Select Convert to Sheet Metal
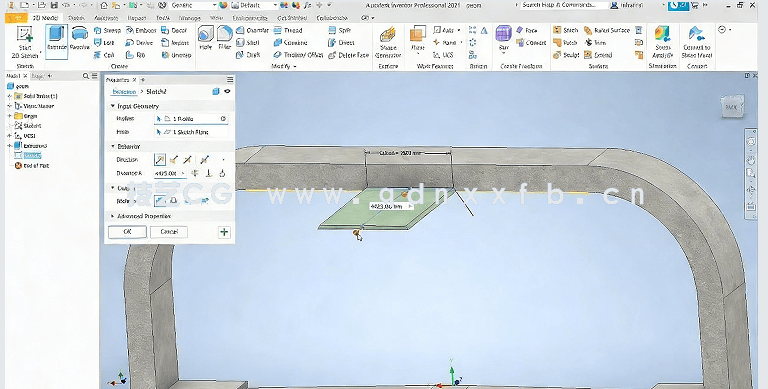The height and width of the screenshot is (389, 768). point(696,42)
